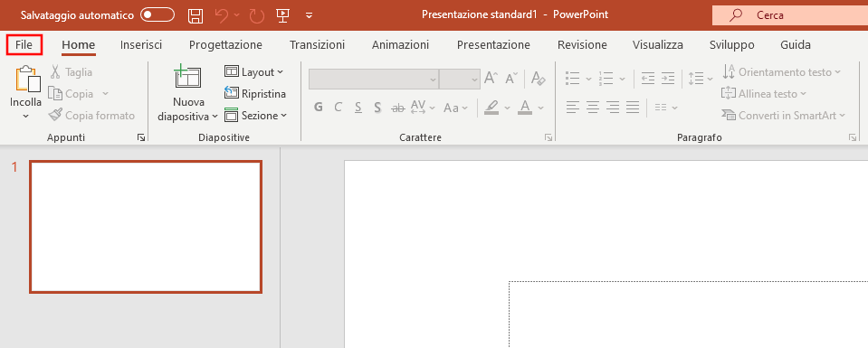This screenshot has width=868, height=348.
Task: Click the increase font size icon
Action: pos(491,78)
